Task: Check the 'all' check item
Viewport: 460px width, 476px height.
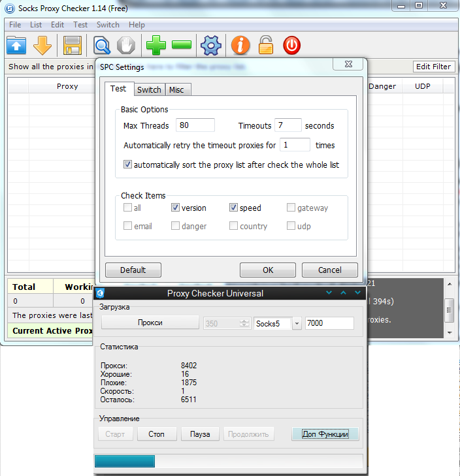Action: [x=127, y=208]
